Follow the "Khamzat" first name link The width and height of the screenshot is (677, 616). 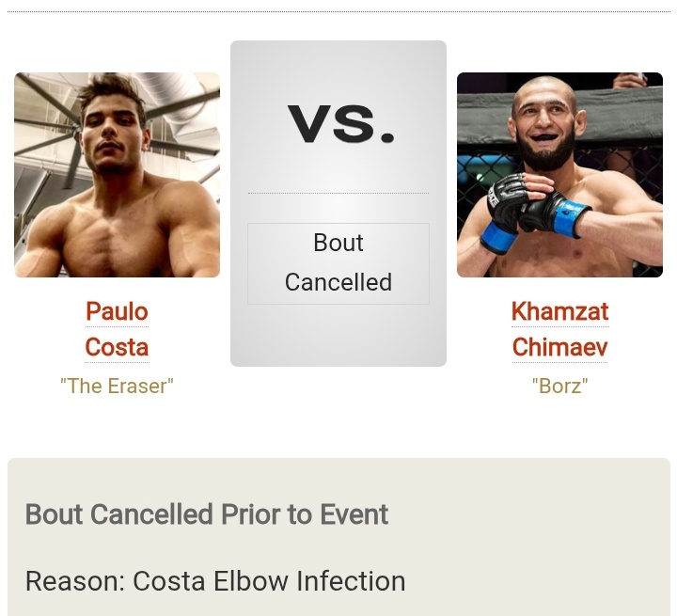[x=560, y=311]
